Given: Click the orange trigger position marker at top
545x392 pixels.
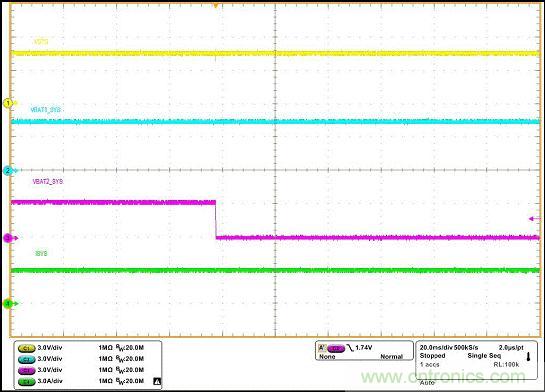Looking at the screenshot, I should click(216, 6).
